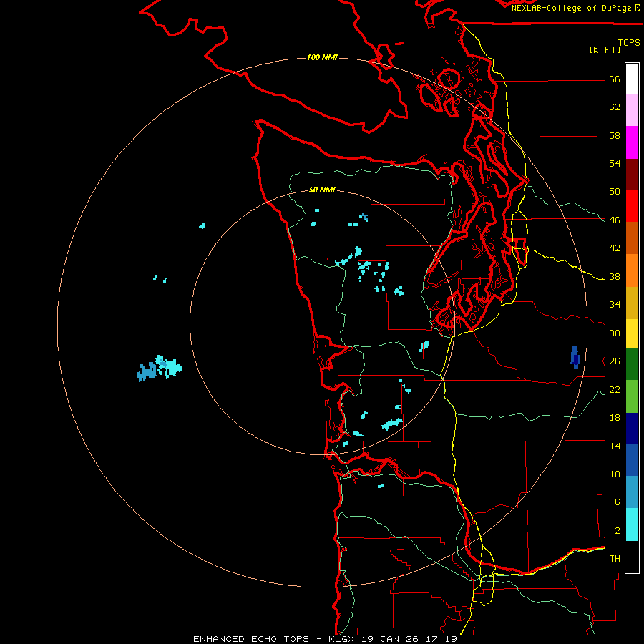Click the isolated cyan echo beside the Puget Sound shoreline
The width and height of the screenshot is (644, 644).
(x=424, y=346)
